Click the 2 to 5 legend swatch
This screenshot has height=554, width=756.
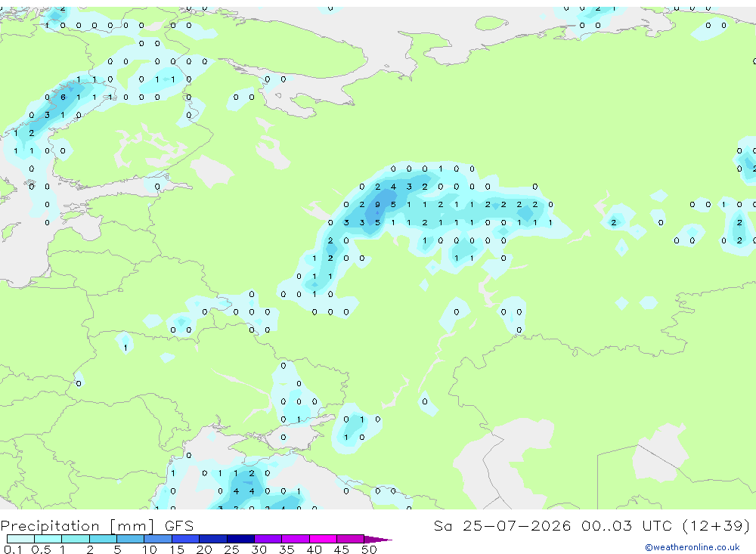[x=103, y=539]
